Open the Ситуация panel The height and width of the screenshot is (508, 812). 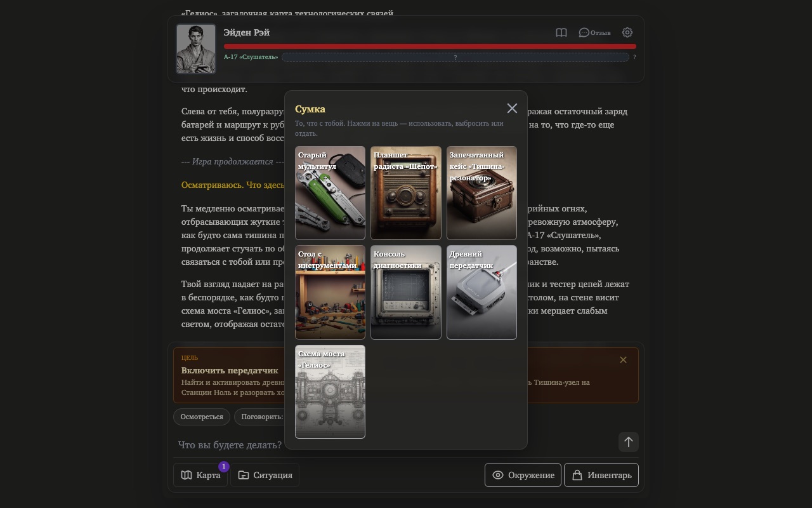pos(265,475)
